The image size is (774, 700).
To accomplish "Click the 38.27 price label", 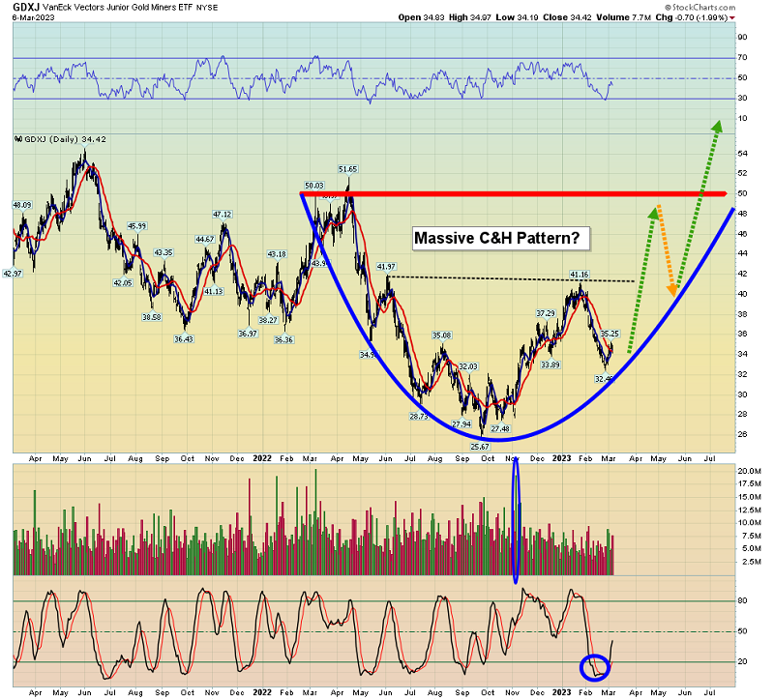I will point(268,321).
